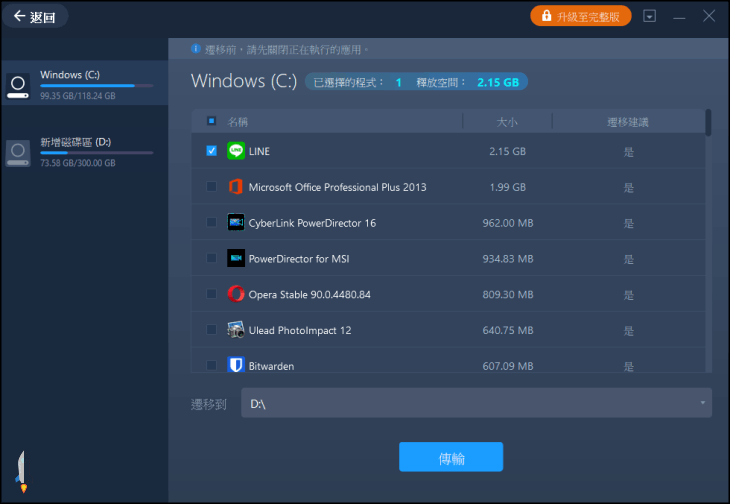Viewport: 730px width, 504px height.
Task: Click 73.58 GB/300.00 GB text
Action: [x=78, y=163]
